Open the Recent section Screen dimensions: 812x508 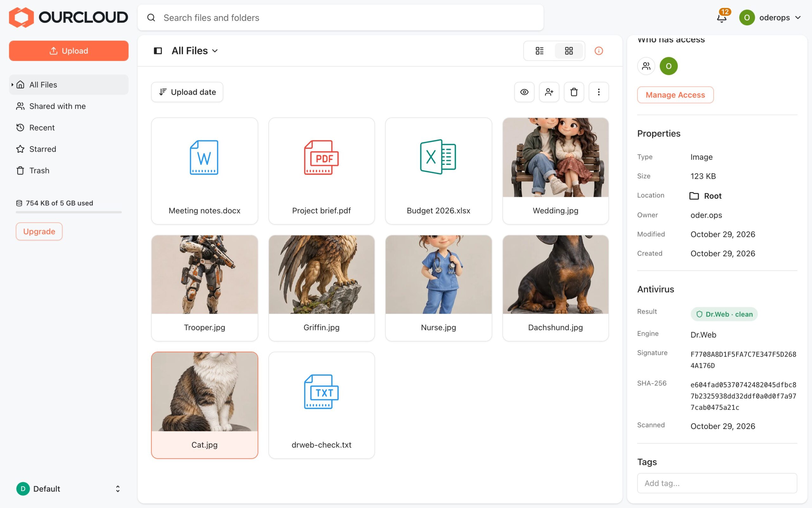69,128
